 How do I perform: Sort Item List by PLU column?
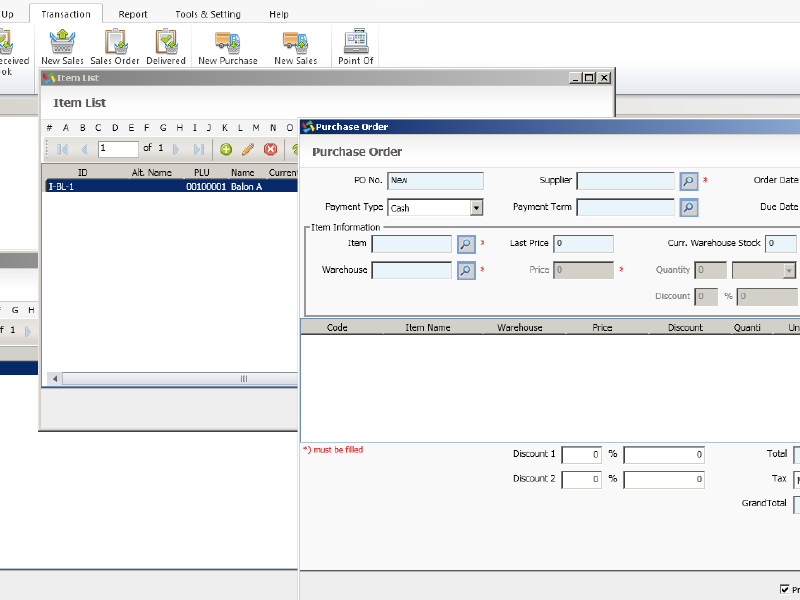pyautogui.click(x=202, y=172)
